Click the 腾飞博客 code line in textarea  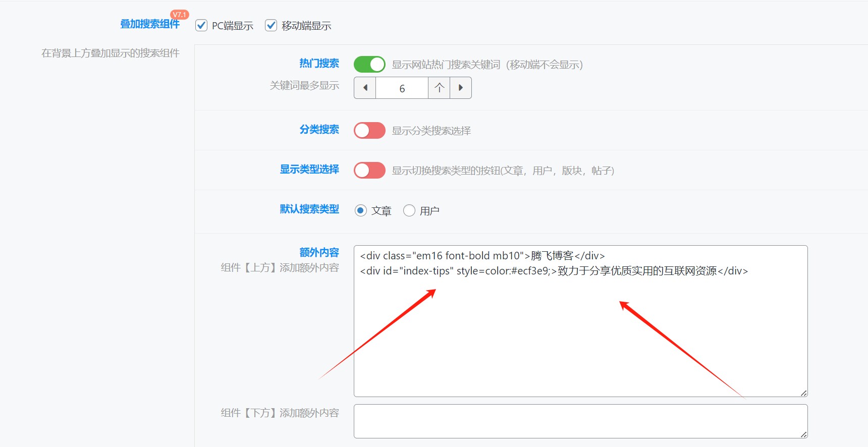click(x=482, y=256)
